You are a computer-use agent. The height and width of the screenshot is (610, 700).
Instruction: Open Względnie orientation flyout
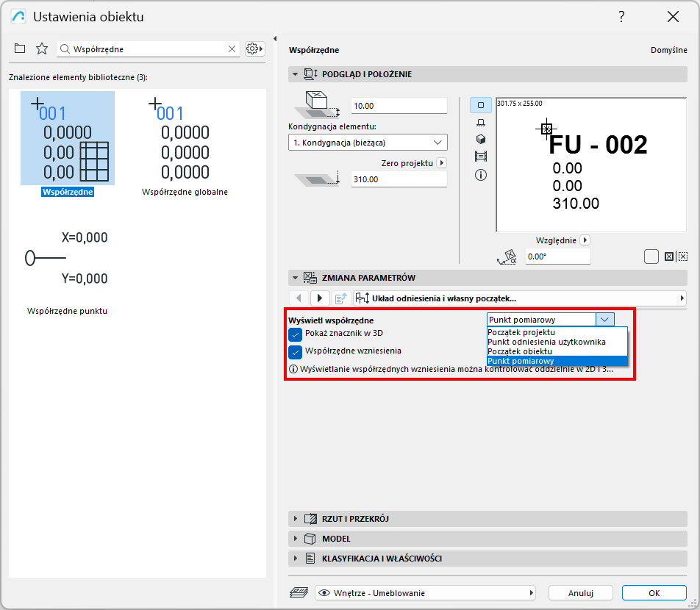585,240
